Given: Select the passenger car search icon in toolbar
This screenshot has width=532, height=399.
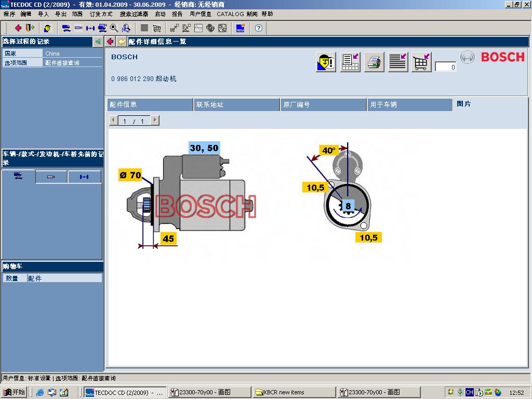Looking at the screenshot, I should click(66, 28).
